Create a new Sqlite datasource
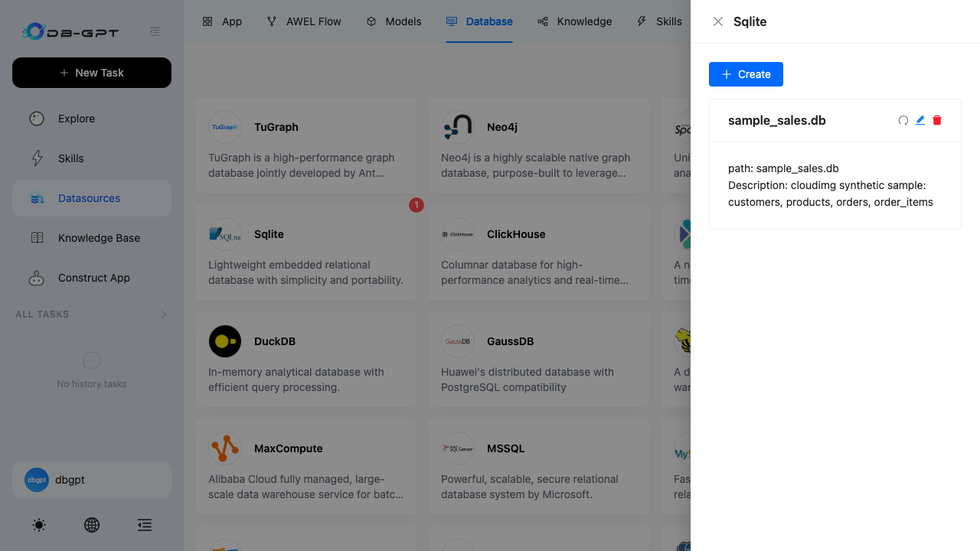 [746, 74]
